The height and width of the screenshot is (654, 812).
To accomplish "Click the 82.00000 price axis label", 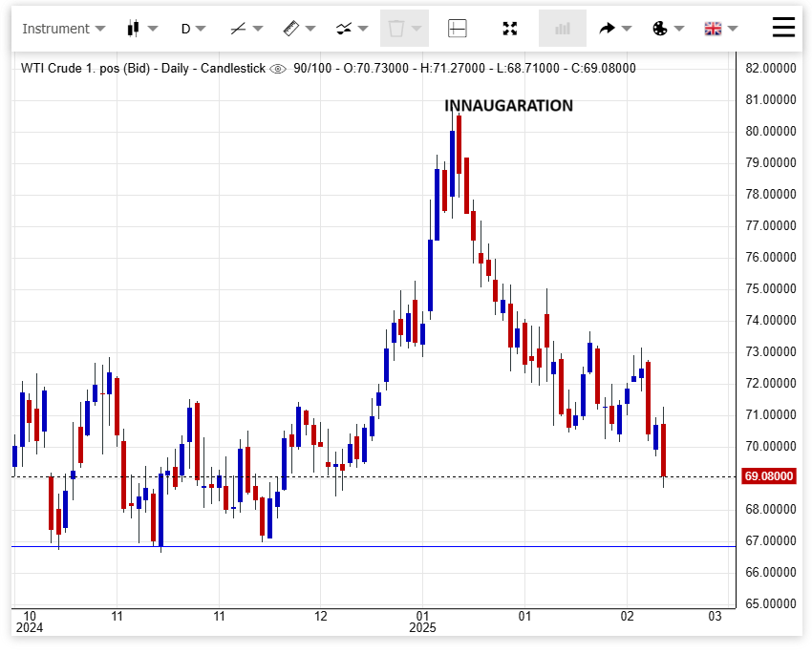I will click(x=771, y=69).
